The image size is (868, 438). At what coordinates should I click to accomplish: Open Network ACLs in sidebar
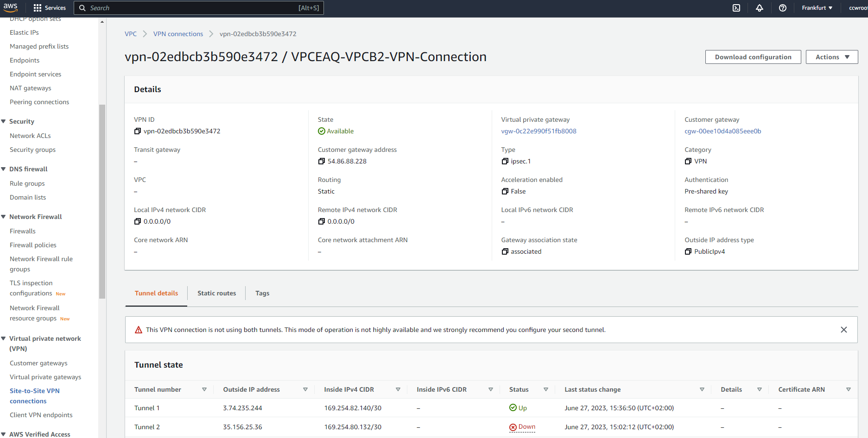[x=30, y=136]
